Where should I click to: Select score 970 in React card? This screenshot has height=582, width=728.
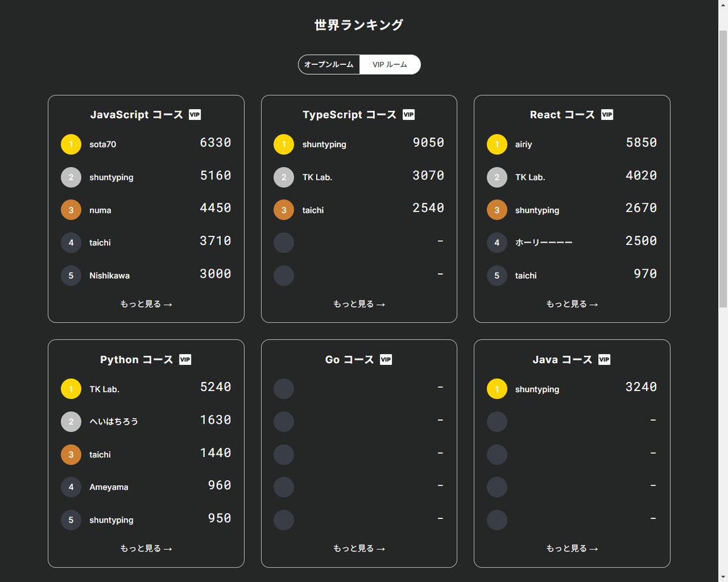pos(645,273)
